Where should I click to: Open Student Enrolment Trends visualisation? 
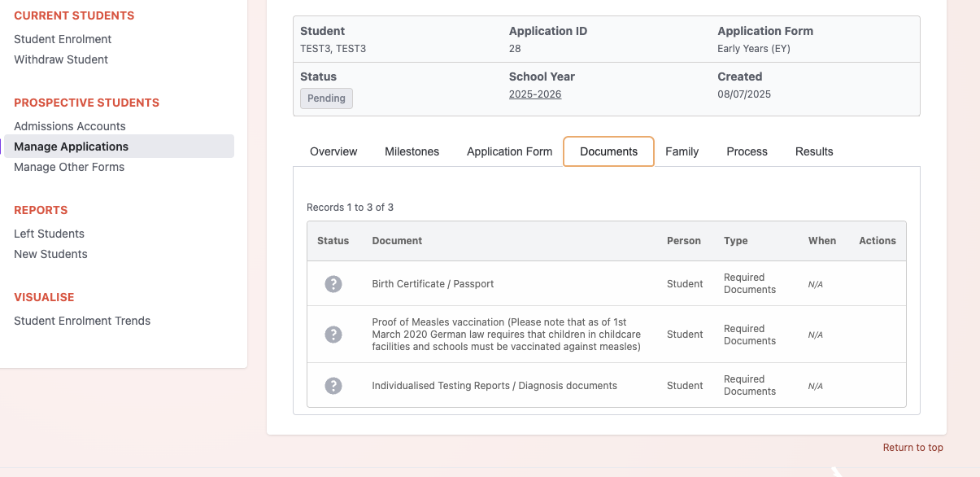[82, 321]
